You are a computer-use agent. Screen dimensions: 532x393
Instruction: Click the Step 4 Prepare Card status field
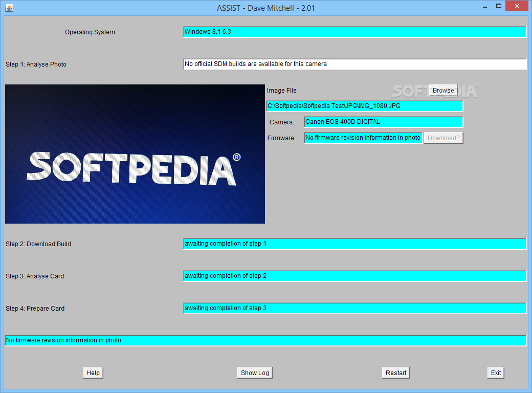point(355,308)
